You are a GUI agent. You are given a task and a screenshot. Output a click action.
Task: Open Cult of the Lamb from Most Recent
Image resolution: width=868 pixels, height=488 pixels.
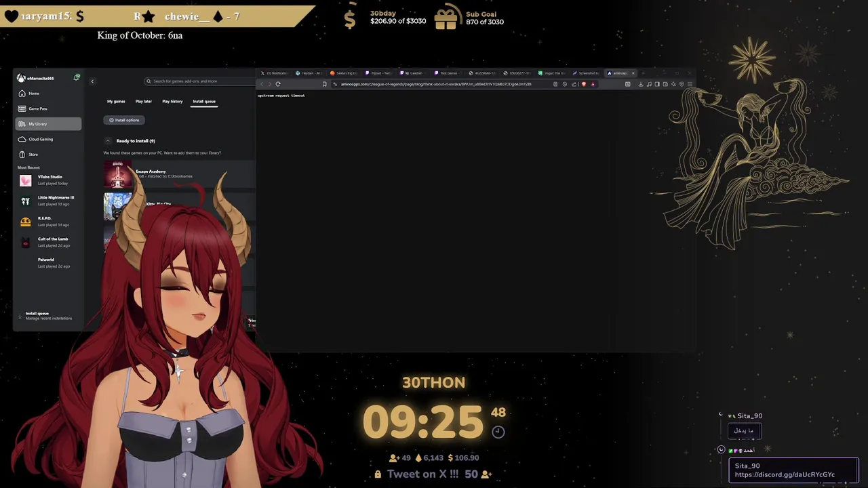[x=49, y=242]
